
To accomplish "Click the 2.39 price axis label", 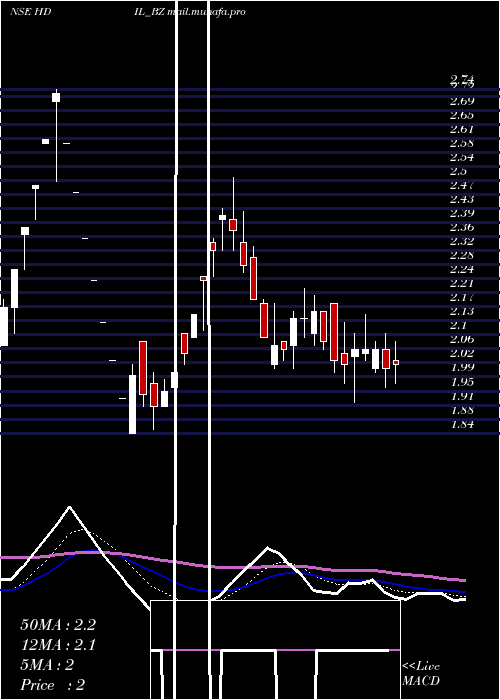I will coord(462,213).
